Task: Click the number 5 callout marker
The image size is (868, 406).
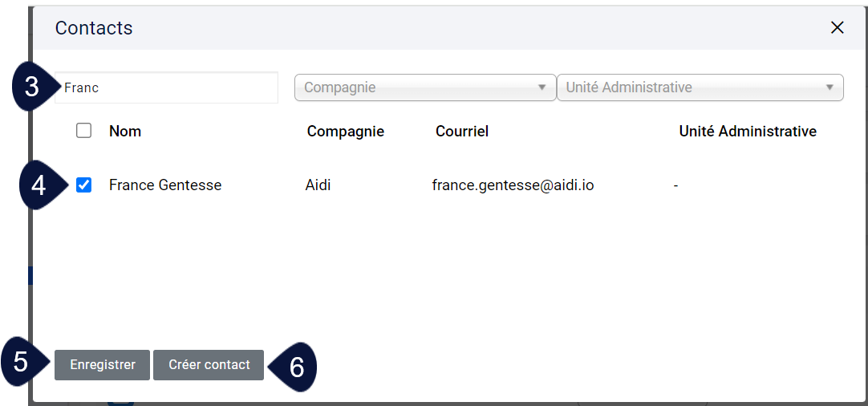Action: click(21, 362)
